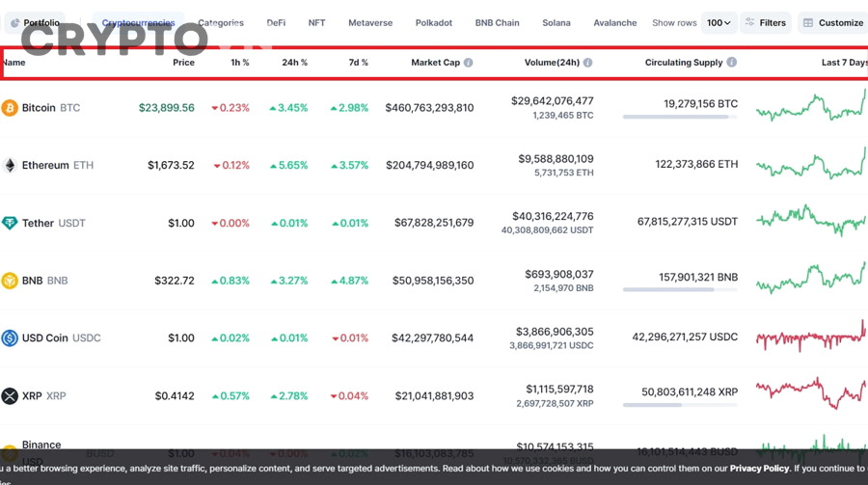Sort by Circulating Supply header text
Image resolution: width=868 pixels, height=485 pixels.
point(684,63)
